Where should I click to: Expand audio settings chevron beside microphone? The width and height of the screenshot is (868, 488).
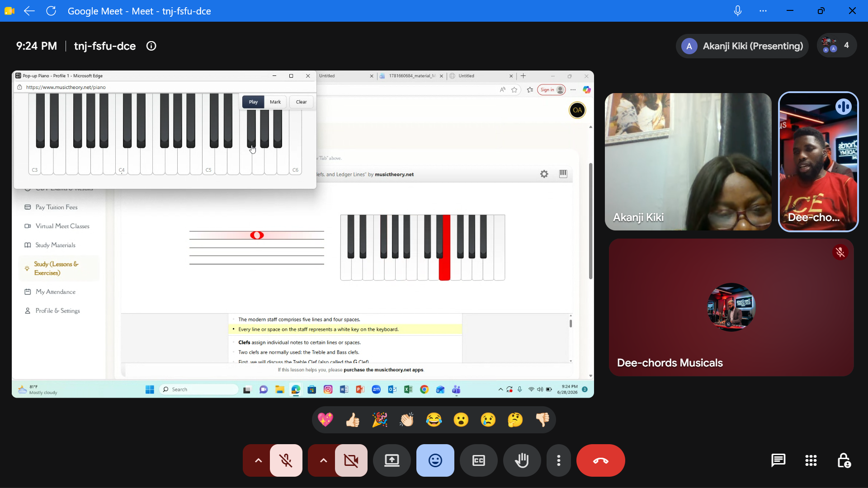[258, 460]
